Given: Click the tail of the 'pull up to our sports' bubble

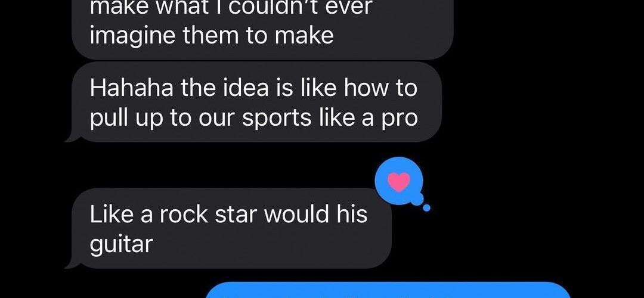Looking at the screenshot, I should (x=73, y=138).
